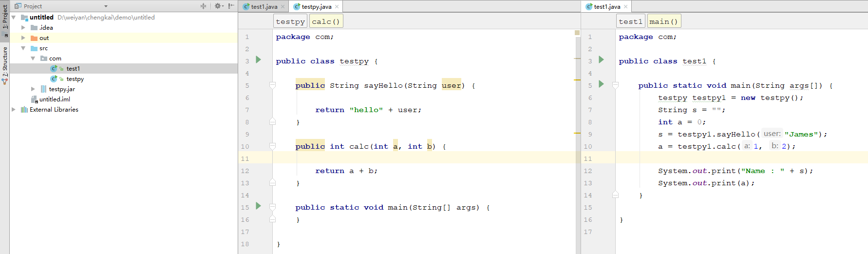Collapse the com package
The height and width of the screenshot is (254, 868).
33,59
